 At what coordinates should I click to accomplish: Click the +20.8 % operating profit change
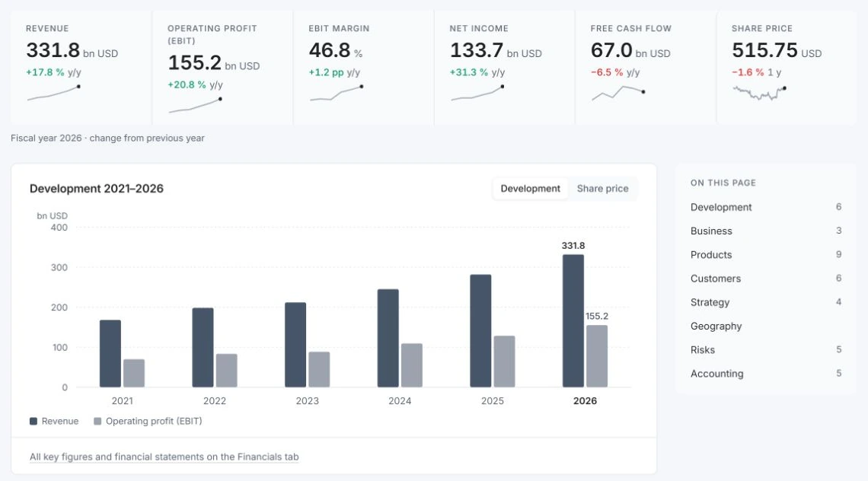coord(187,84)
